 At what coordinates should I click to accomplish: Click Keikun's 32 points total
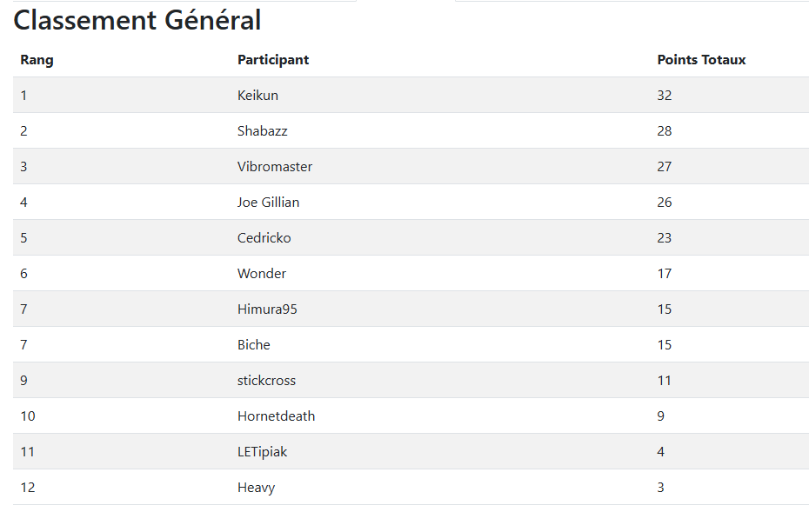[665, 96]
